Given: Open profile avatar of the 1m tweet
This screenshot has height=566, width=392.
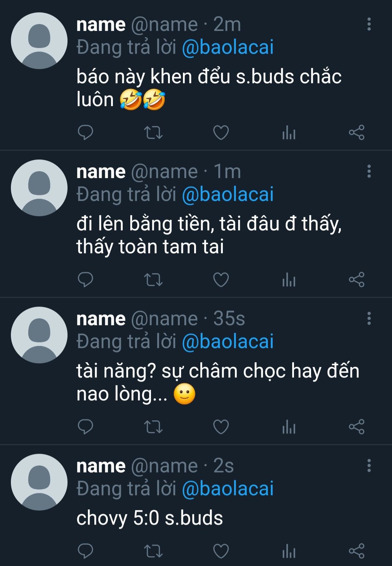Looking at the screenshot, I should coord(39,188).
